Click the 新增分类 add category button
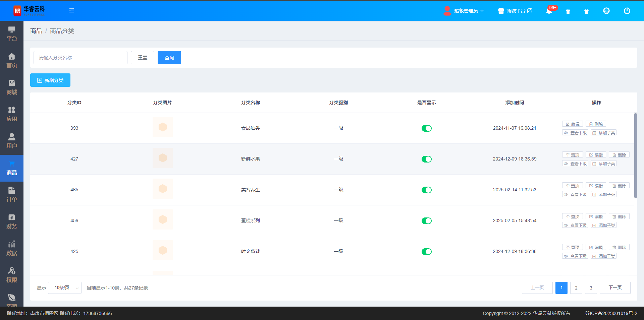The height and width of the screenshot is (320, 644). point(50,80)
